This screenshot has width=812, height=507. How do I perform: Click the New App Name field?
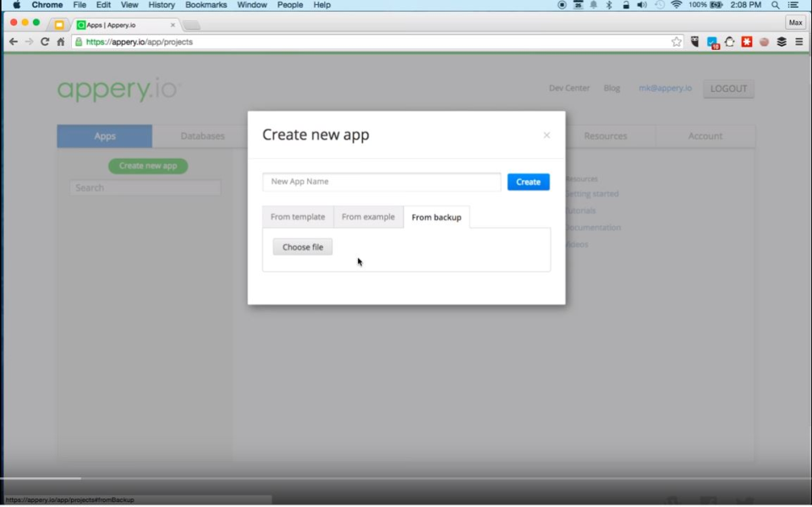[381, 181]
